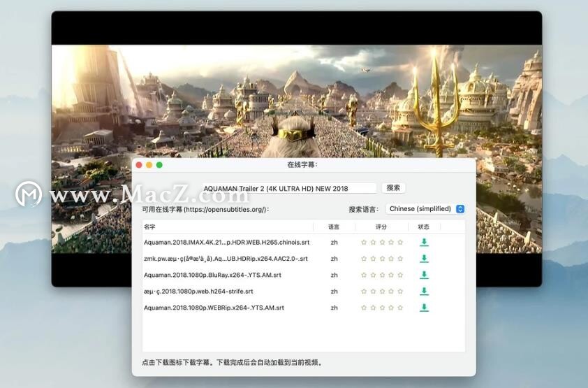Screen dimensions: 588x388
Task: Click rating stars of web.h264-strife row
Action: [382, 292]
